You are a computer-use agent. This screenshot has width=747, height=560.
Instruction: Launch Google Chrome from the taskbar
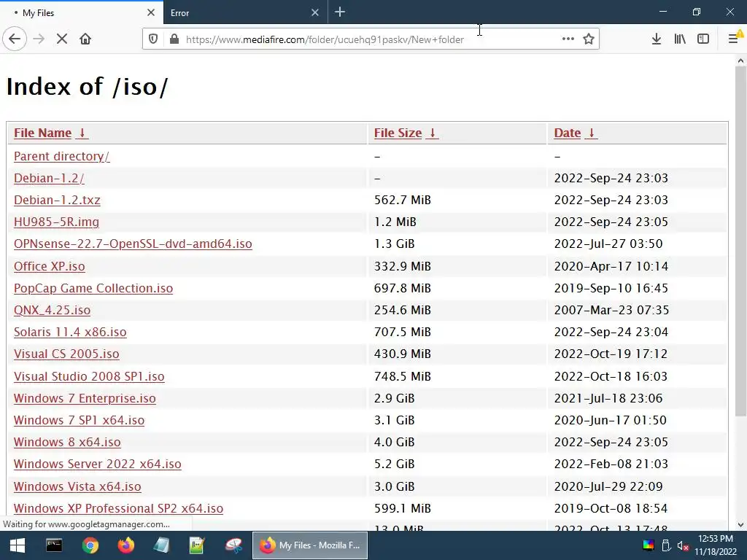pyautogui.click(x=90, y=545)
